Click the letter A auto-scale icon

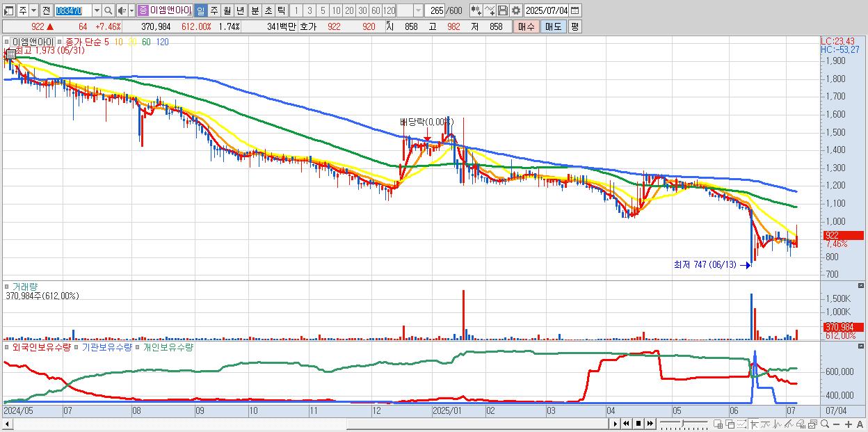[860, 424]
